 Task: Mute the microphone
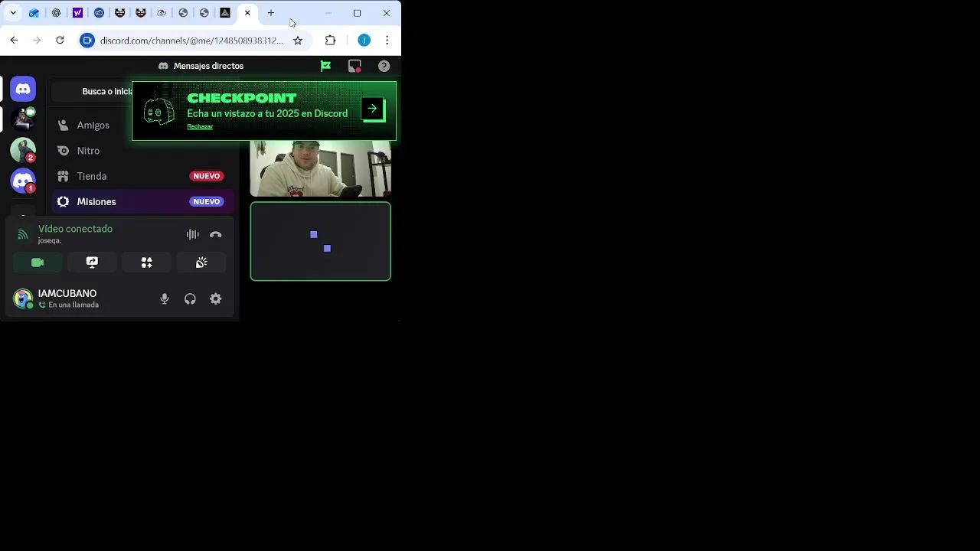pos(164,299)
